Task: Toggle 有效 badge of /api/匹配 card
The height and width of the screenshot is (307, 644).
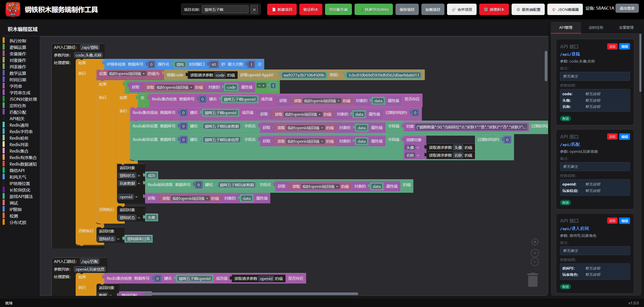Action: [565, 203]
